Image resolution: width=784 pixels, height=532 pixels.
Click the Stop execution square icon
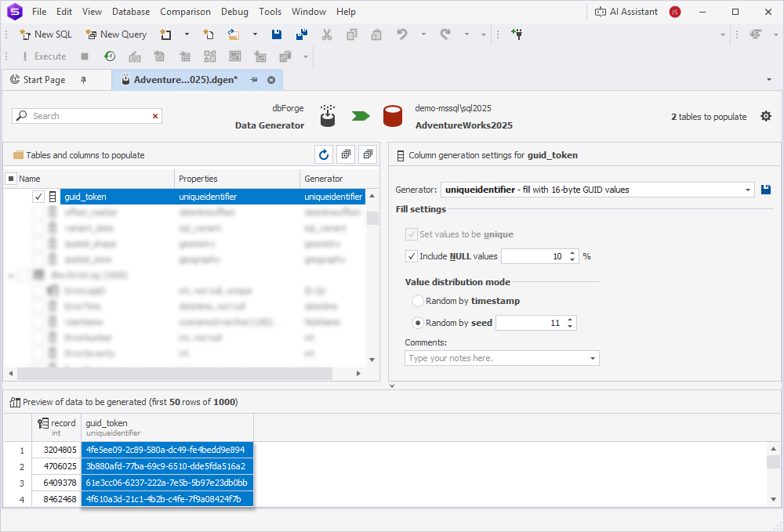tap(85, 56)
